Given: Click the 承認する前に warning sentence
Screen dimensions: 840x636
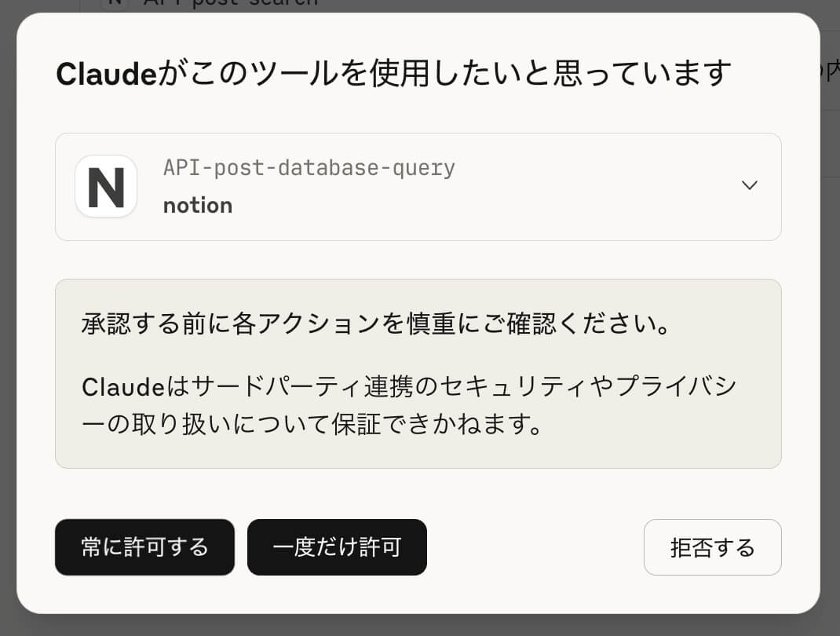Looking at the screenshot, I should (376, 324).
